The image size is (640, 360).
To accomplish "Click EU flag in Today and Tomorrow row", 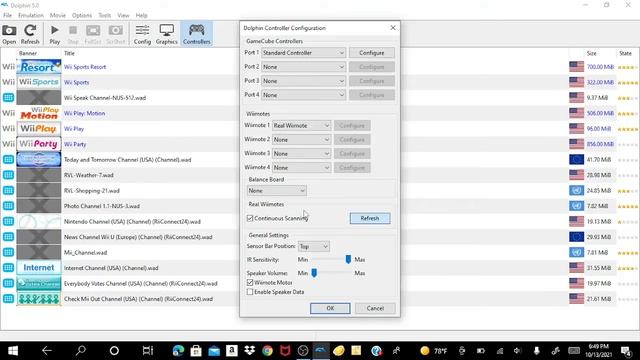I will tap(576, 159).
